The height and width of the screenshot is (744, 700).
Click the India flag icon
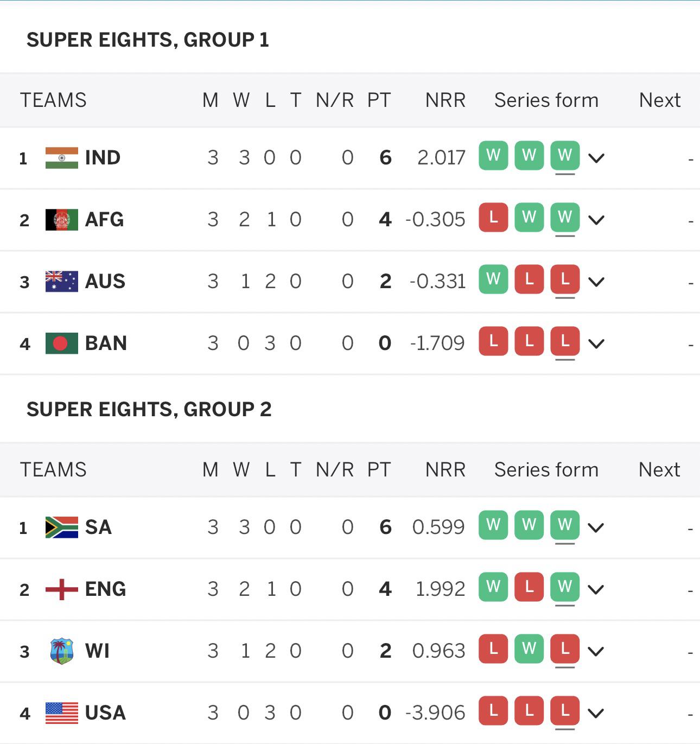click(x=61, y=158)
